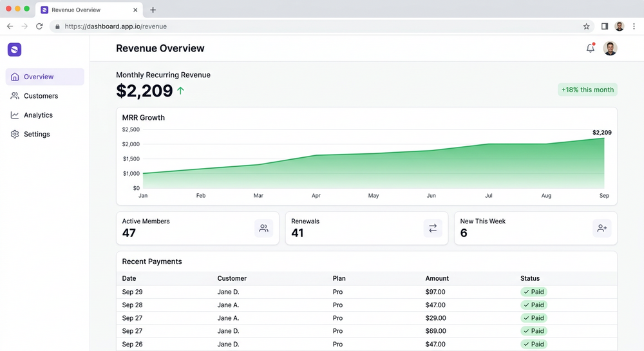The height and width of the screenshot is (351, 644).
Task: Click the Paid badge for the $69.00 payment
Action: pos(533,331)
